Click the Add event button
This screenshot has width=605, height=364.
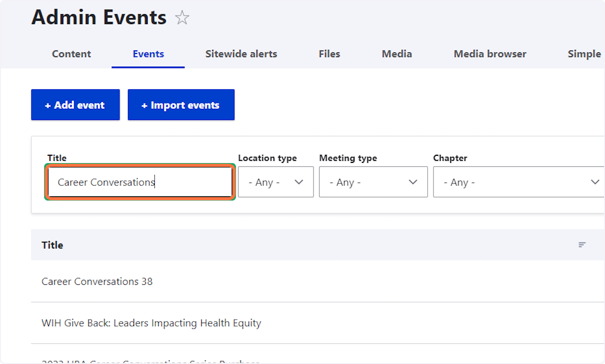coord(76,105)
